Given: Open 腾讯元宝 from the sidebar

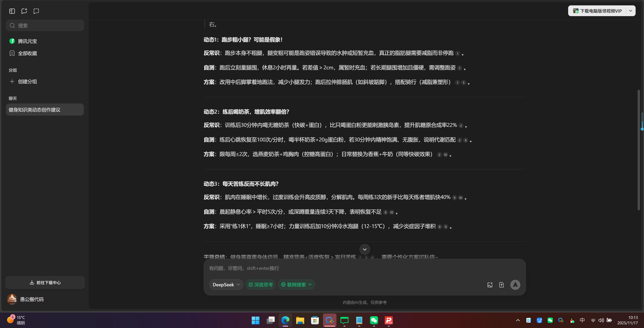Looking at the screenshot, I should coord(28,41).
